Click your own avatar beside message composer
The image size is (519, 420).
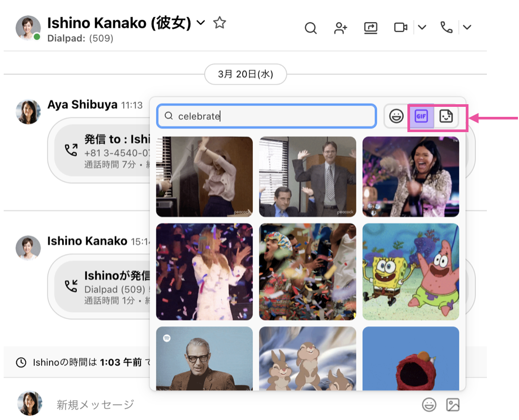pyautogui.click(x=30, y=404)
